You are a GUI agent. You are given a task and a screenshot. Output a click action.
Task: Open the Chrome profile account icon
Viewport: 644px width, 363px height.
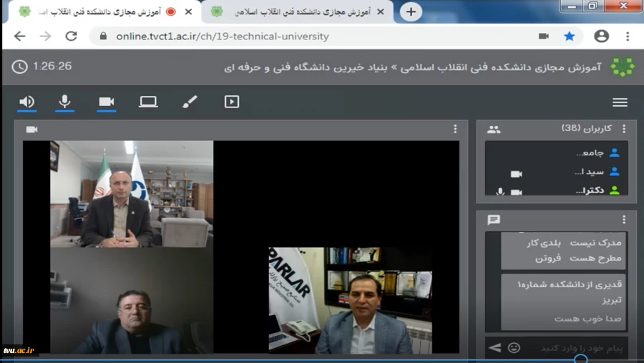tap(601, 36)
